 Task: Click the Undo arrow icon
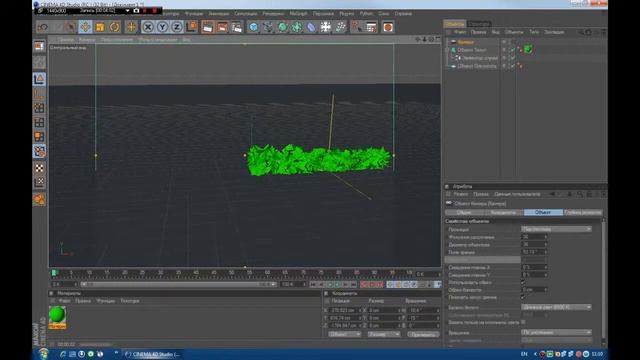tap(43, 27)
